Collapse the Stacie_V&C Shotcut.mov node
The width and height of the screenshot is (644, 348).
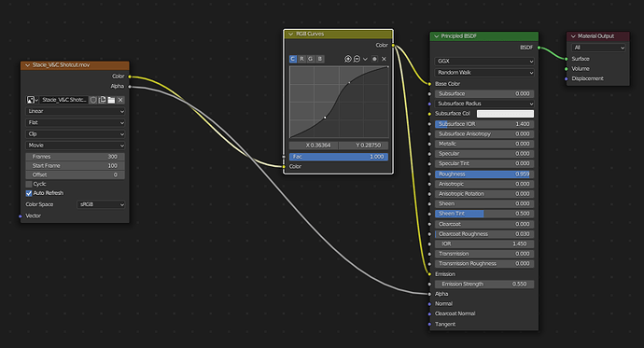27,65
